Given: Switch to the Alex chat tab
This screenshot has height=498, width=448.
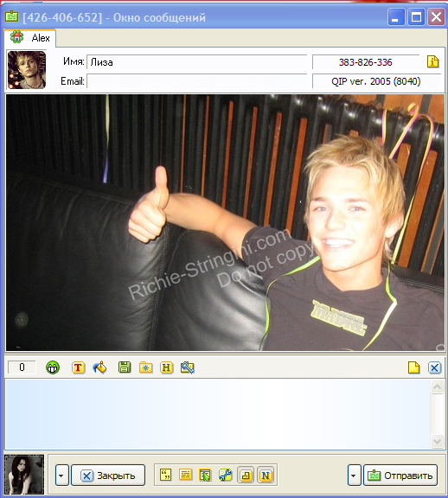Looking at the screenshot, I should click(30, 38).
